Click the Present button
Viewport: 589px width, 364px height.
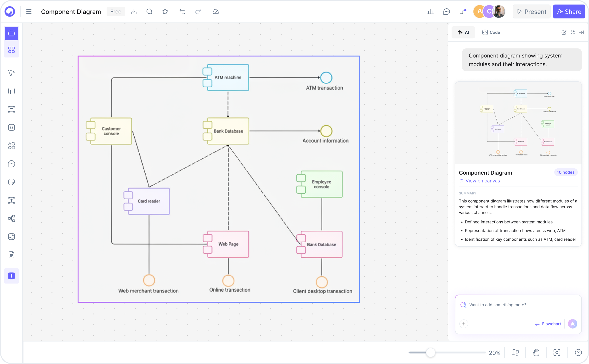[532, 11]
